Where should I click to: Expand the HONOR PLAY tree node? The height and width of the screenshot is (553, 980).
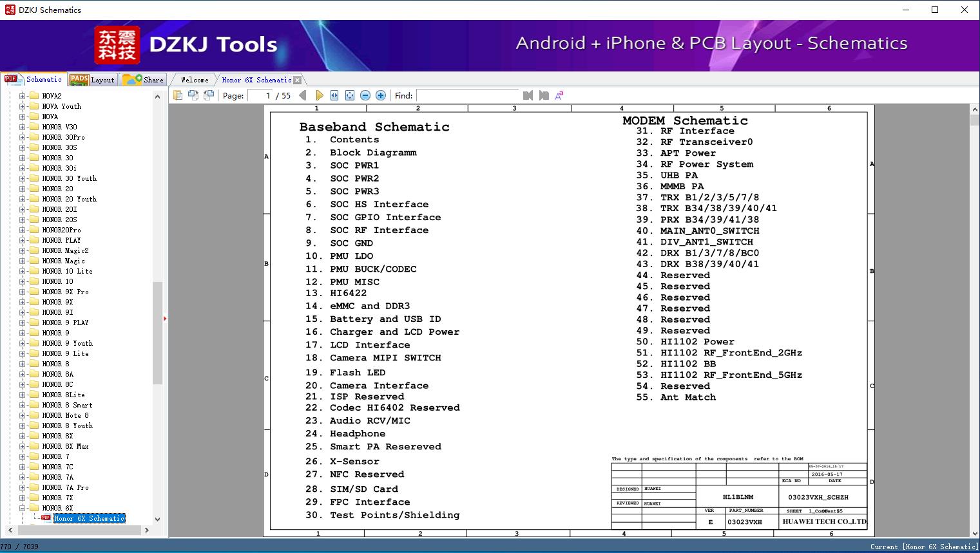pos(22,240)
